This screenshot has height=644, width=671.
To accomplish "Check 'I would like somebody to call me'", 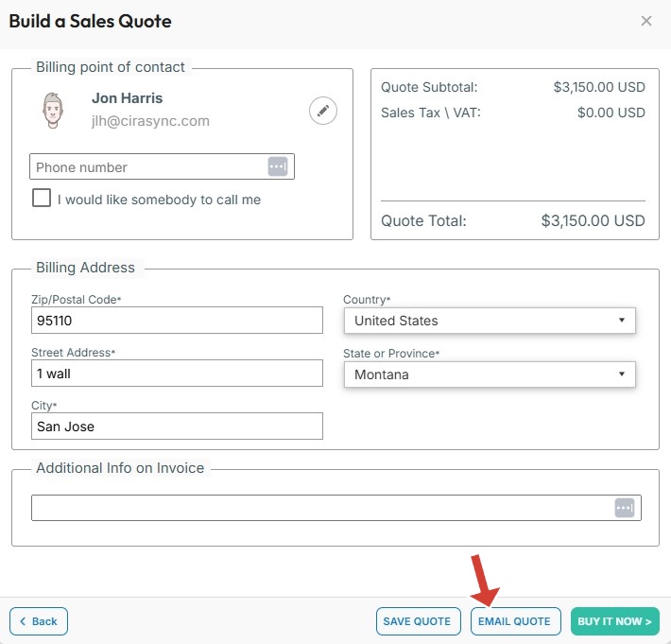I will pos(42,199).
